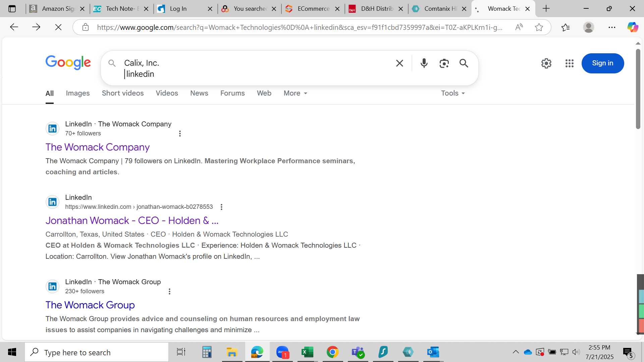
Task: Open Zoom from the taskbar
Action: tap(282, 352)
